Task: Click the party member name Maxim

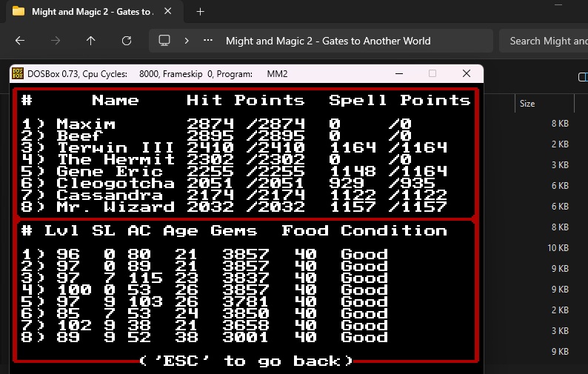Action: tap(86, 124)
